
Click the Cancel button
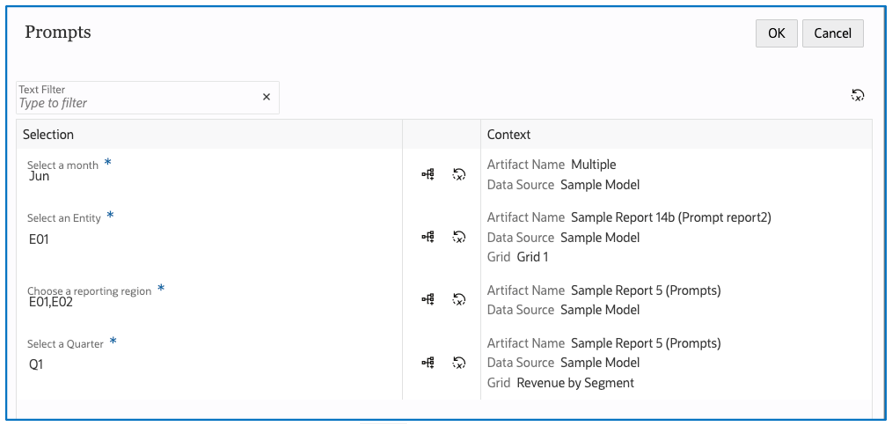[832, 33]
